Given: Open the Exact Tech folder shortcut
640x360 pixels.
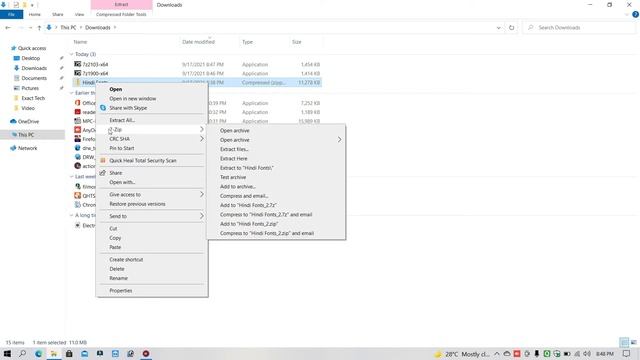Looking at the screenshot, I should [x=33, y=98].
